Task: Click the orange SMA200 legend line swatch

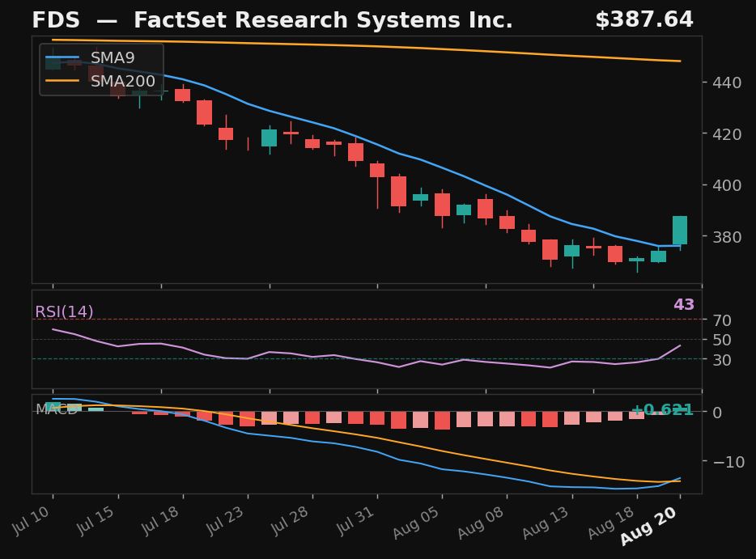Action: [x=62, y=80]
